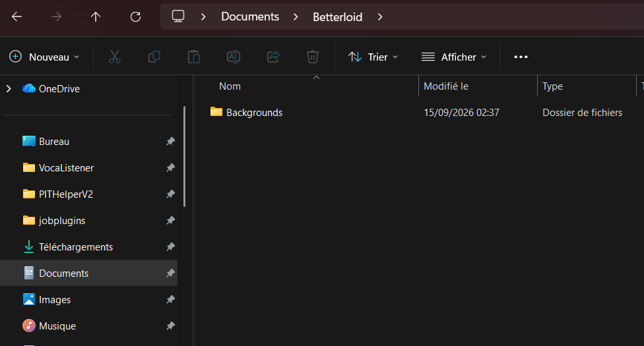644x346 pixels.
Task: Unpin Images using its pin icon
Action: (170, 299)
